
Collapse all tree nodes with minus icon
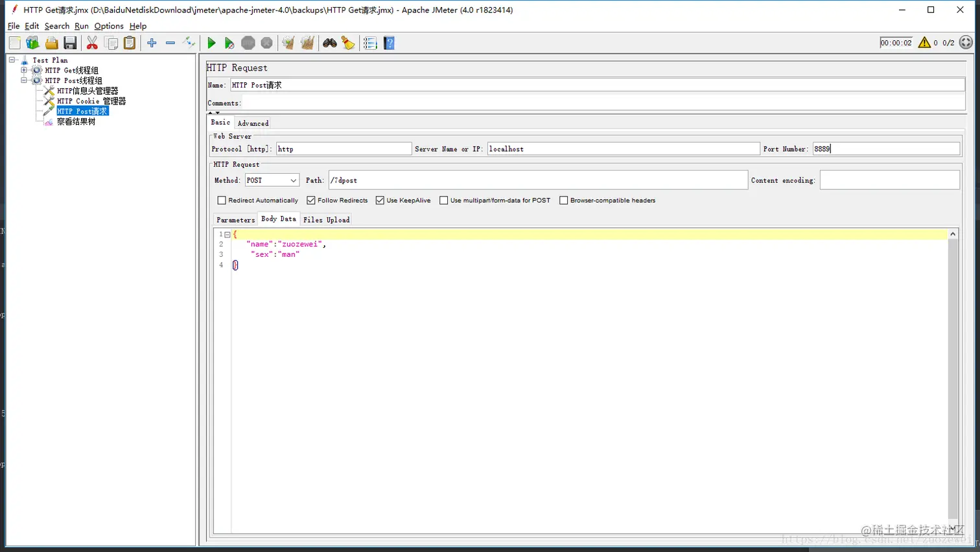point(170,43)
